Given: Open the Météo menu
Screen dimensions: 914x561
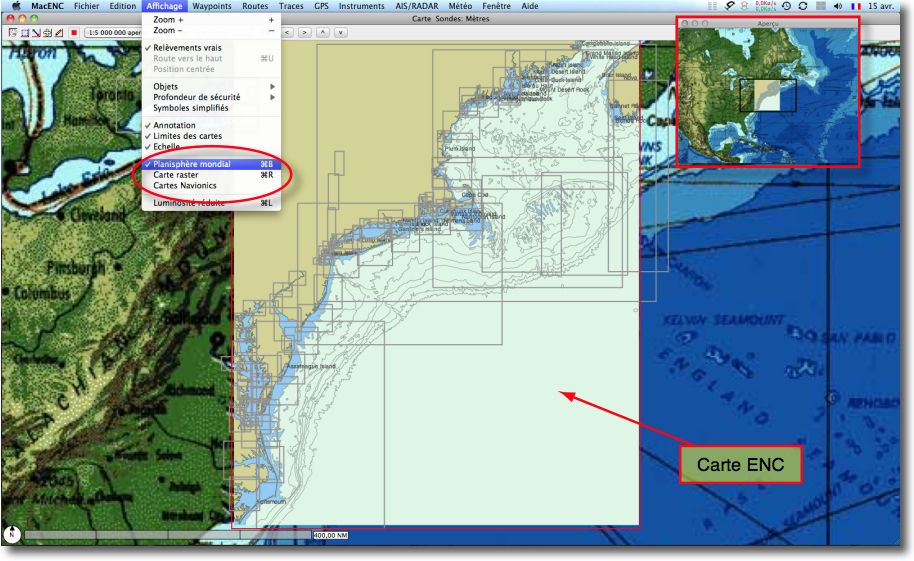Looking at the screenshot, I should [x=460, y=6].
